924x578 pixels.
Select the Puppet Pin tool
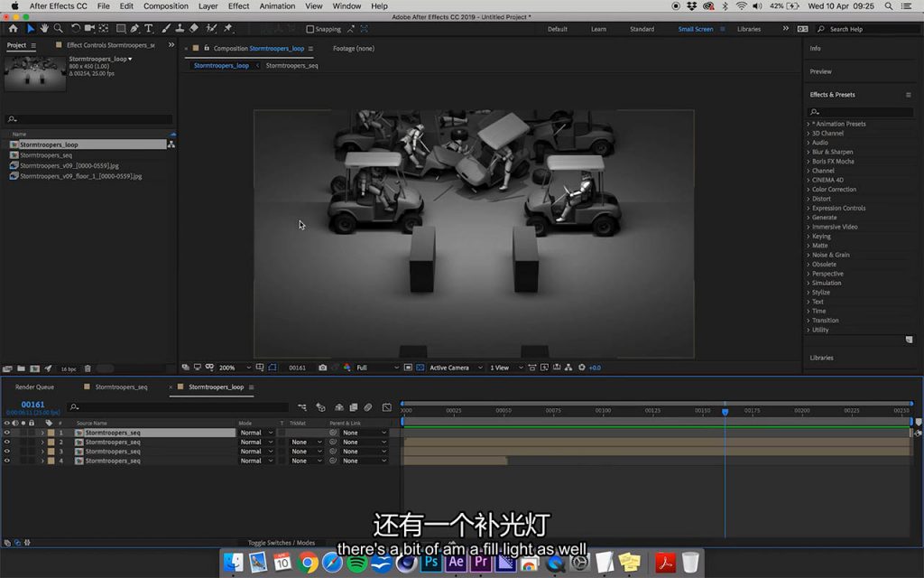[227, 28]
